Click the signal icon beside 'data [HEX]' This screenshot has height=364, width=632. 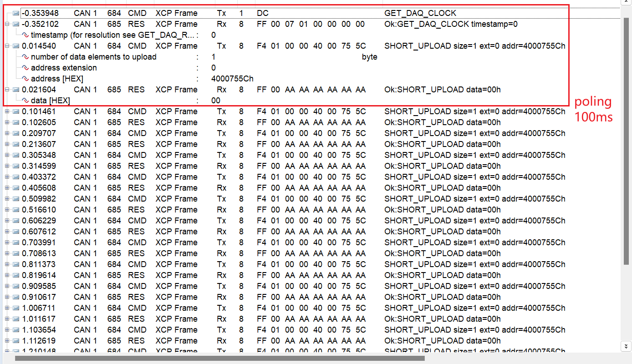pyautogui.click(x=25, y=101)
